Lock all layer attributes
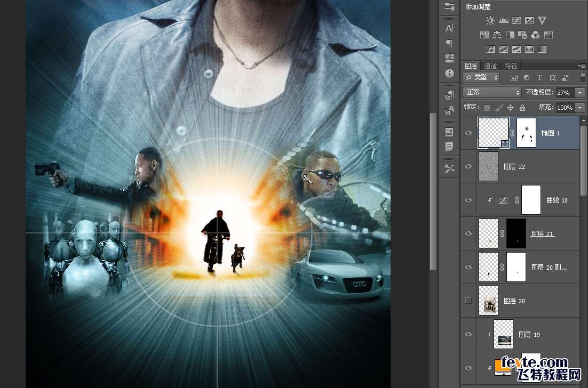This screenshot has width=588, height=388. pos(522,108)
